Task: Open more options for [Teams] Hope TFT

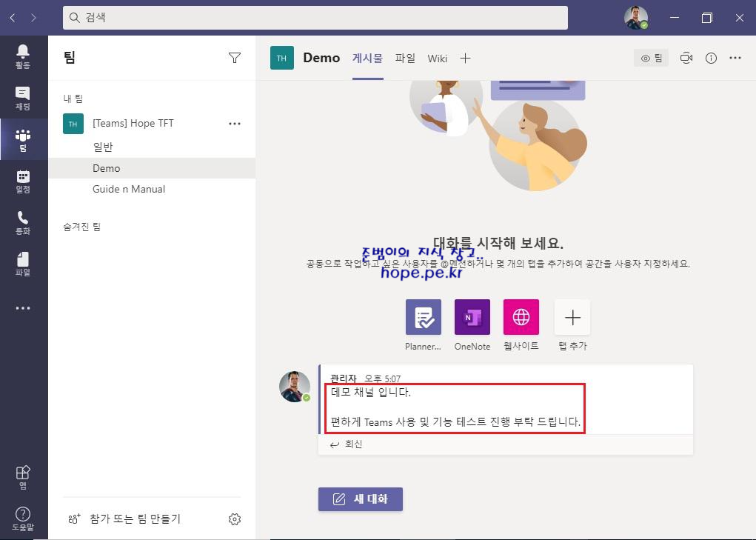Action: [x=235, y=124]
